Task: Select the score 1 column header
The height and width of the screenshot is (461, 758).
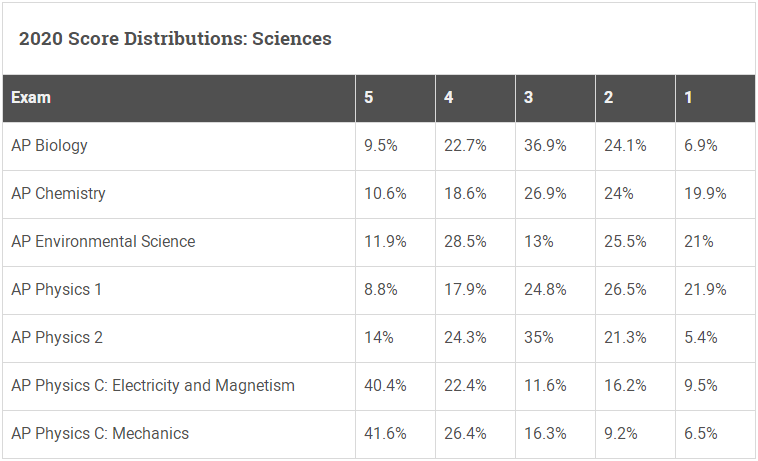Action: 689,98
